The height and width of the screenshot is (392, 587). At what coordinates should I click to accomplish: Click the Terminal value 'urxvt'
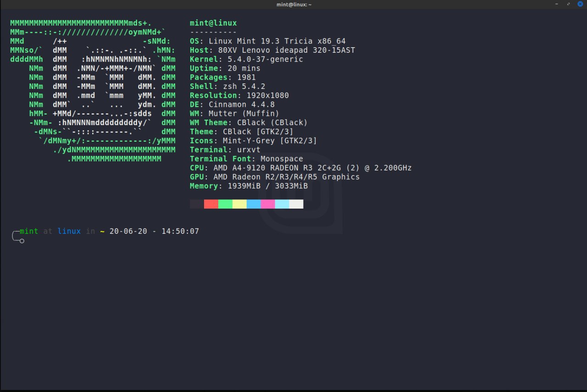[249, 149]
